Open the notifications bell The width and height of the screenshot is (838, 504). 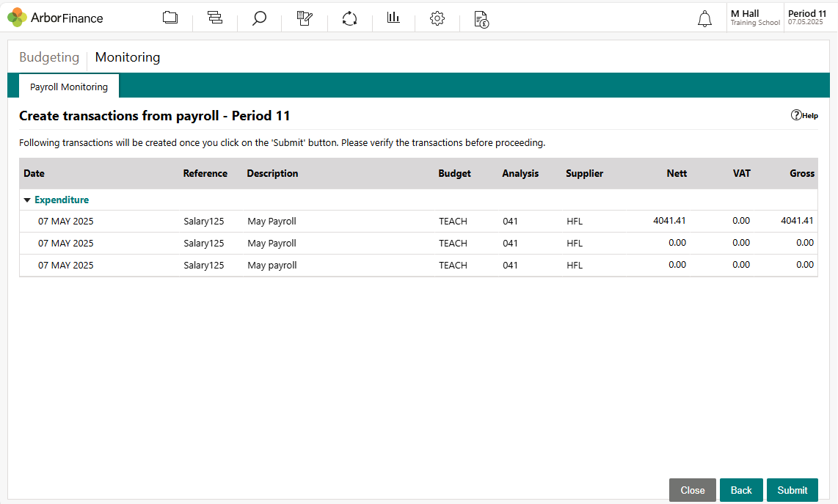pos(704,19)
